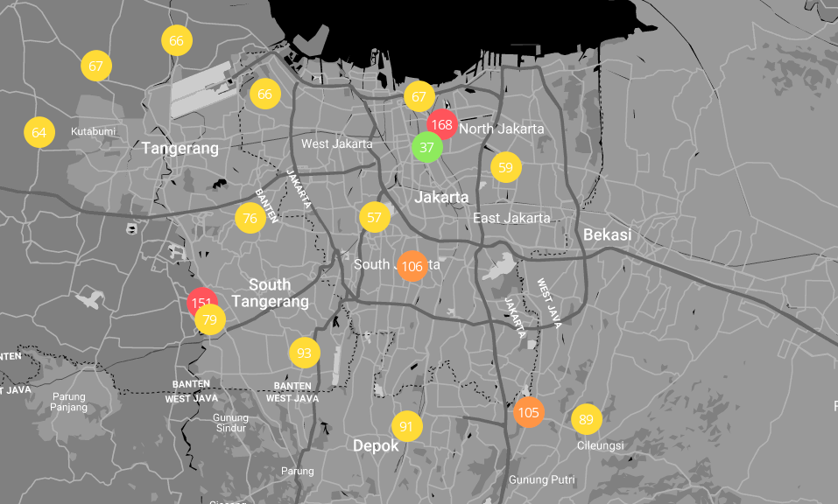Screen dimensions: 838x504
Task: Open the 76 marker west of South Jakarta
Action: [x=250, y=218]
